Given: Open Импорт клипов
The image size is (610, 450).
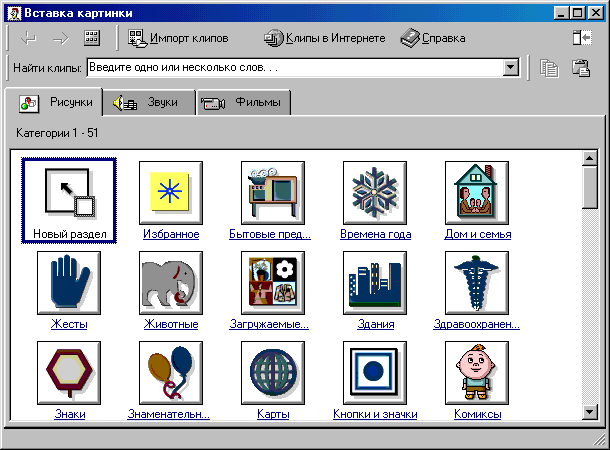Looking at the screenshot, I should click(178, 38).
